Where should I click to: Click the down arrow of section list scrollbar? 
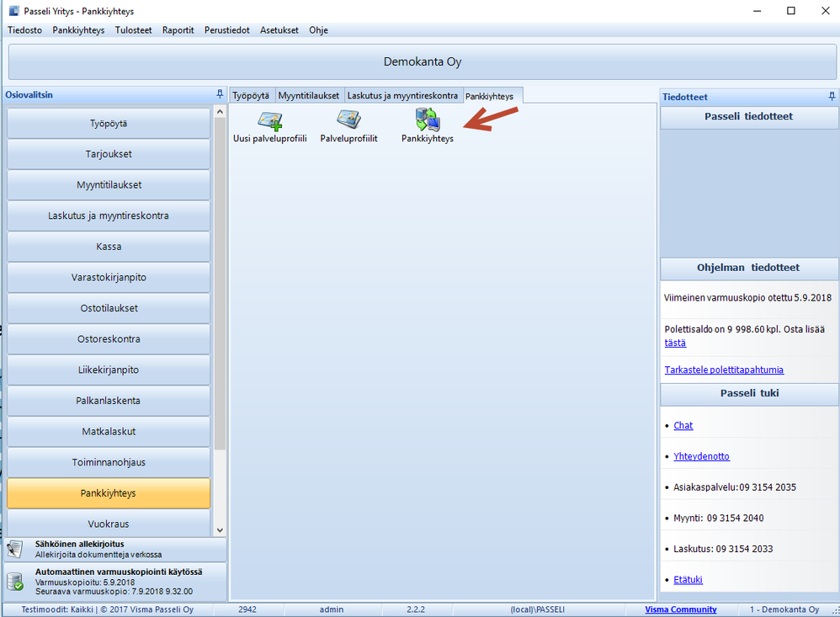point(220,530)
